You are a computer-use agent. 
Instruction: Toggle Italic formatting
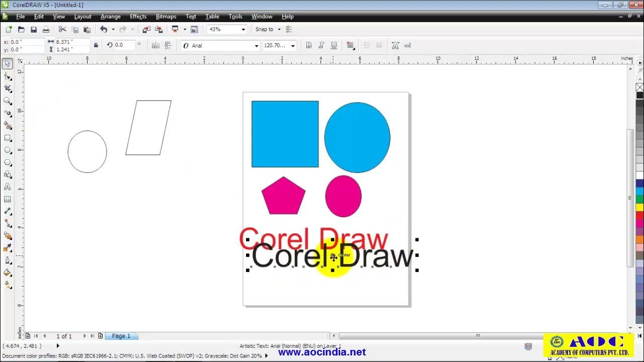321,46
